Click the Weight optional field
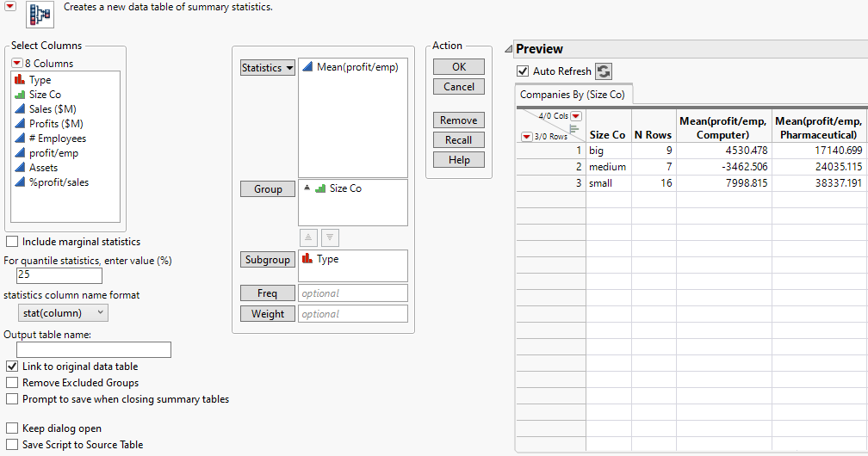Viewport: 868px width, 456px height. pyautogui.click(x=353, y=314)
